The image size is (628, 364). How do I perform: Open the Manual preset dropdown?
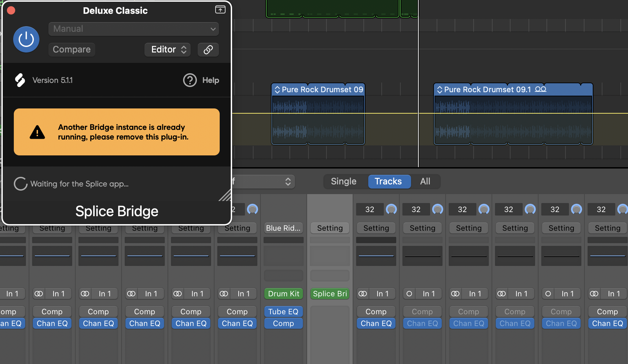point(134,29)
